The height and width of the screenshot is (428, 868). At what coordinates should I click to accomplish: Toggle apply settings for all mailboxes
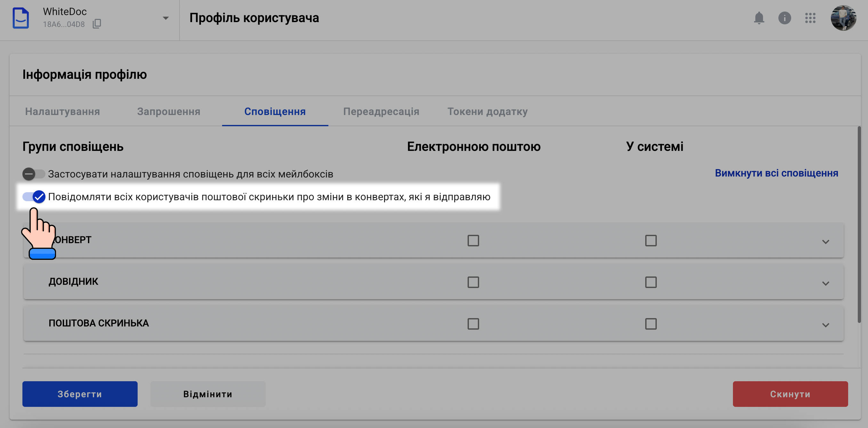pyautogui.click(x=33, y=174)
